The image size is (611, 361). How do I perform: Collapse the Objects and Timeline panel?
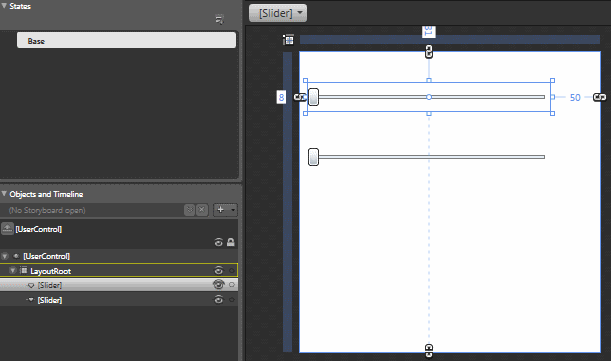pos(4,194)
